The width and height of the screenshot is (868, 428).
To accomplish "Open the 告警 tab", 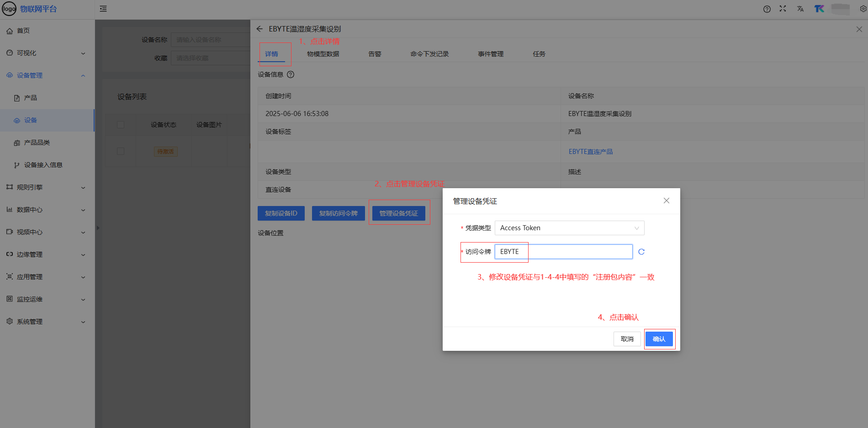I will (375, 54).
